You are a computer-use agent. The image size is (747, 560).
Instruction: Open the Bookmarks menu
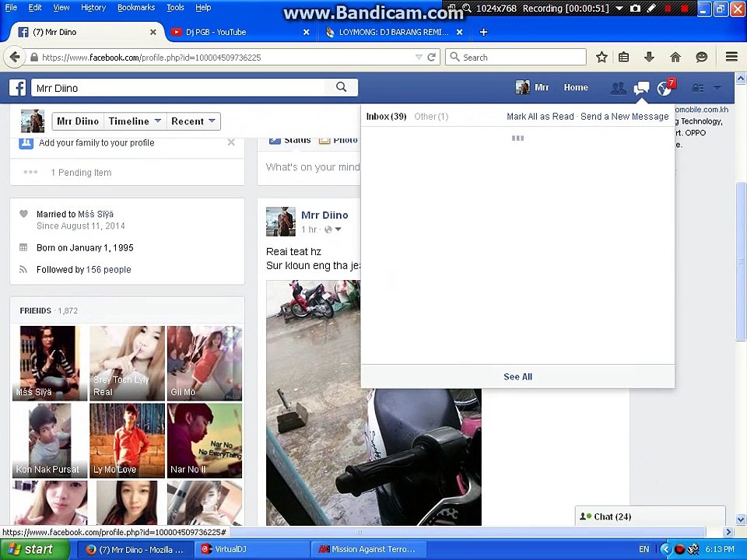click(x=136, y=7)
